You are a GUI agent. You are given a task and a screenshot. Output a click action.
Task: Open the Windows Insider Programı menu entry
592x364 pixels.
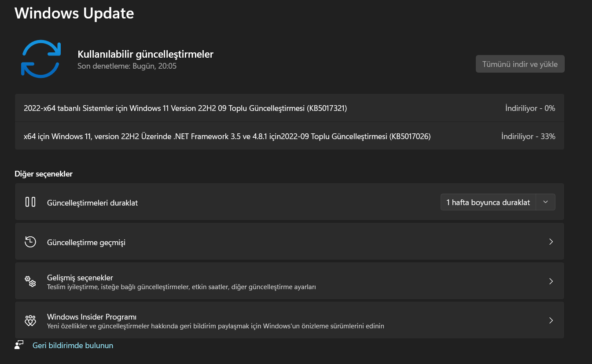(92, 317)
